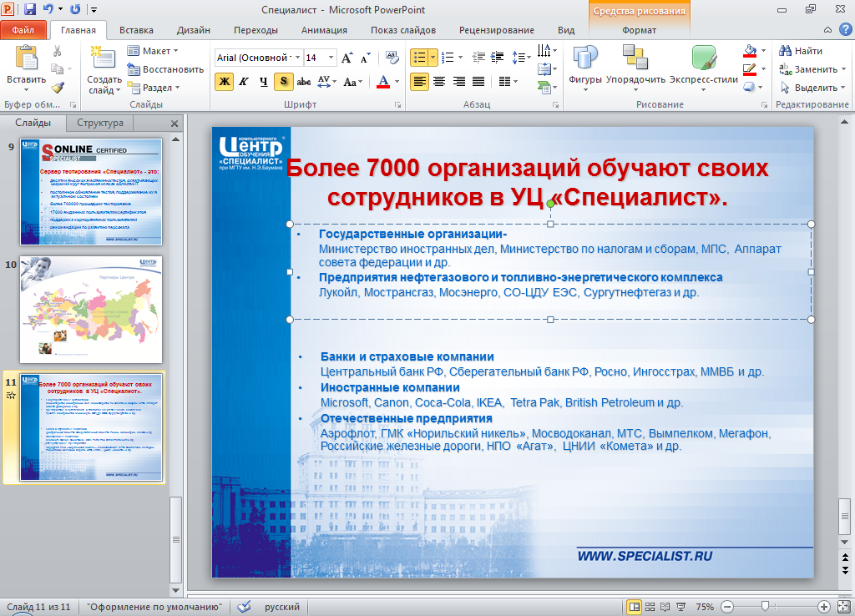
Task: Click the Cut scissors icon
Action: click(x=58, y=51)
